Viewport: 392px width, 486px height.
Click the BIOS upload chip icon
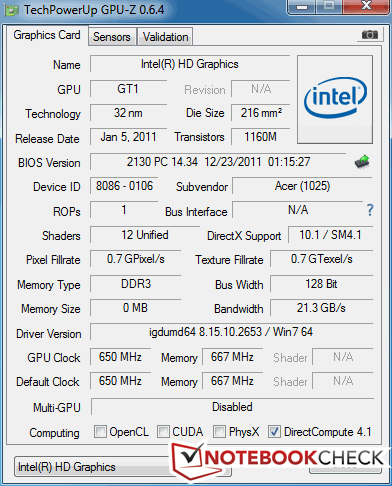[362, 162]
